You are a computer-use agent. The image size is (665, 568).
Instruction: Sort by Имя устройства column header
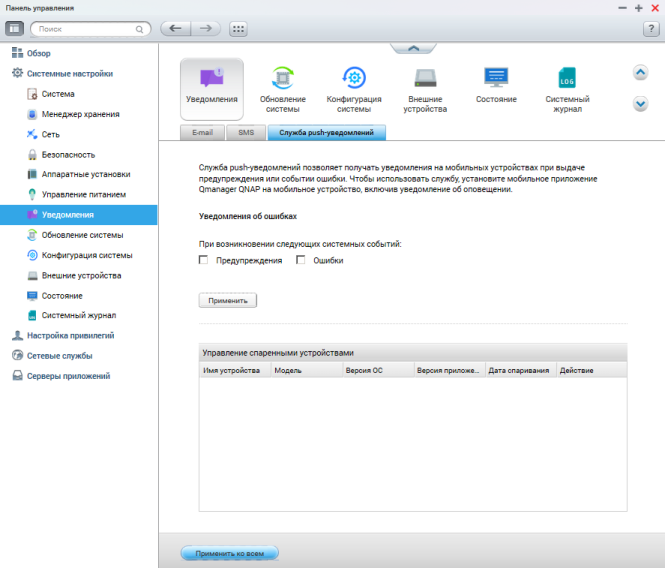(x=235, y=370)
